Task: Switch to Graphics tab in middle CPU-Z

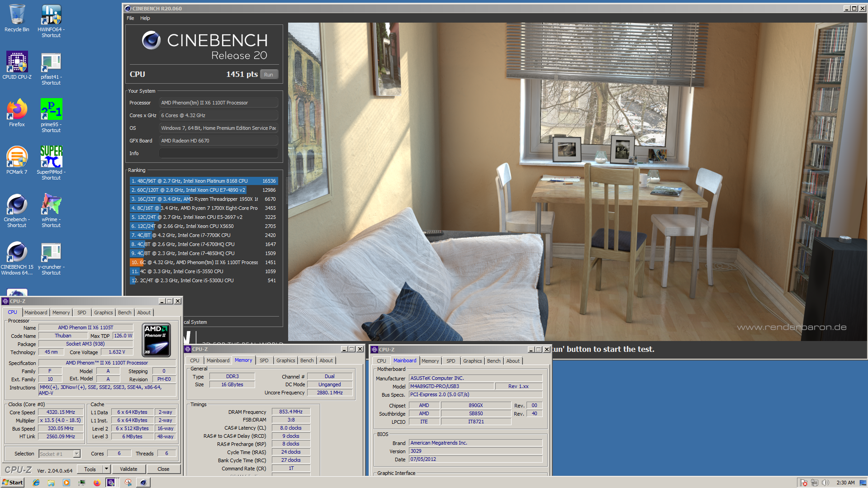Action: [x=286, y=360]
